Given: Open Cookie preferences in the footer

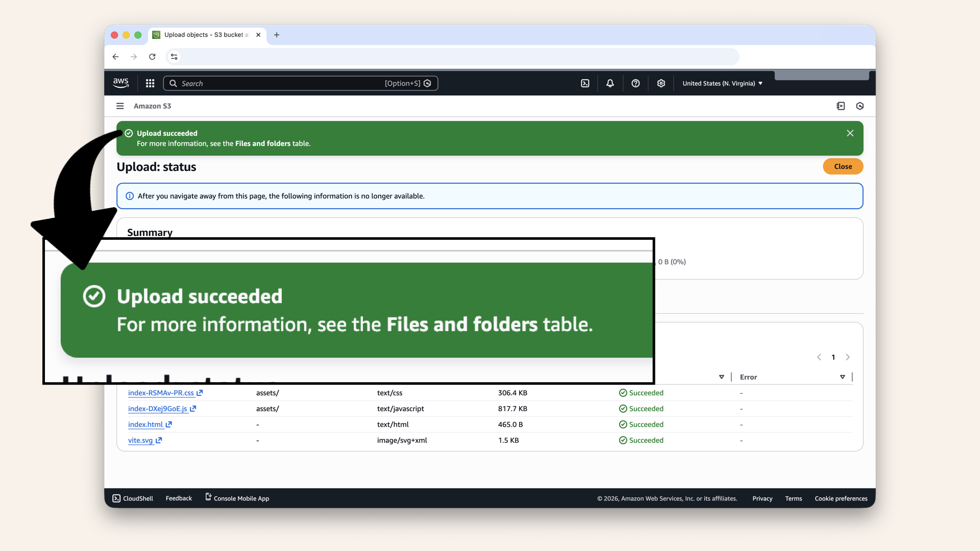Looking at the screenshot, I should 841,498.
